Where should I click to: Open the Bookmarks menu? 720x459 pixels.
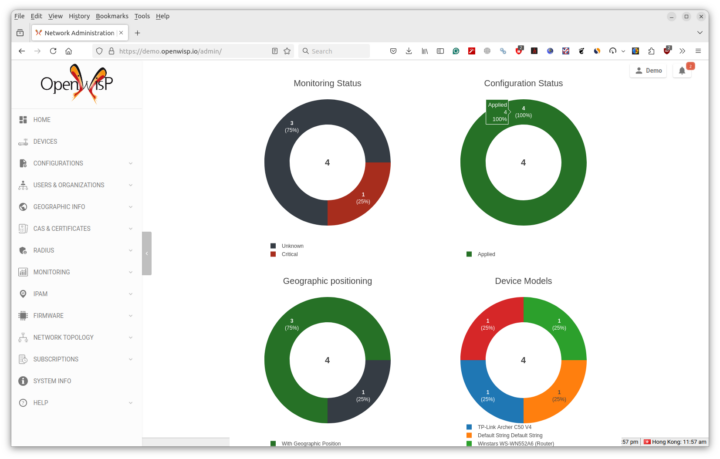pos(112,16)
